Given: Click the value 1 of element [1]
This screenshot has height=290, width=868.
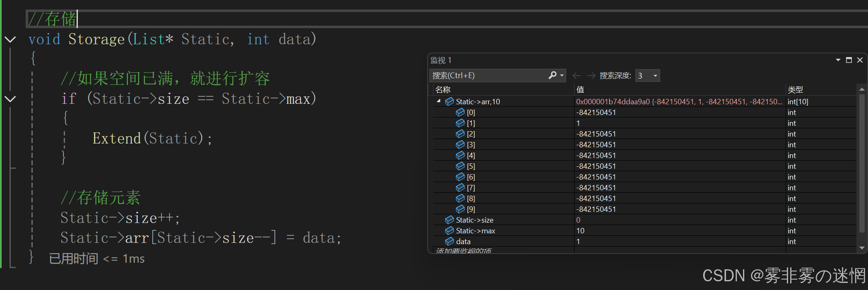Looking at the screenshot, I should point(578,123).
